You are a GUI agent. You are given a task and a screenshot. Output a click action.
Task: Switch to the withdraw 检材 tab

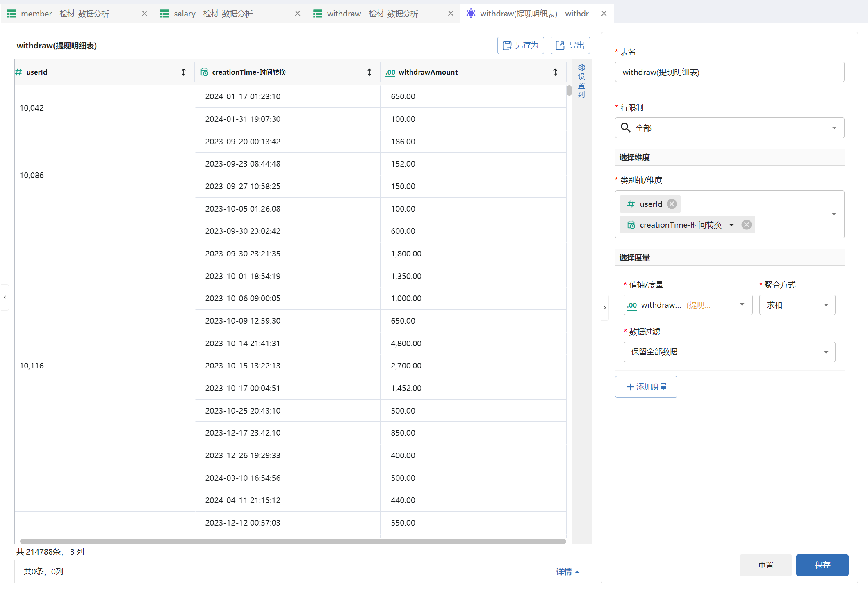(x=372, y=14)
